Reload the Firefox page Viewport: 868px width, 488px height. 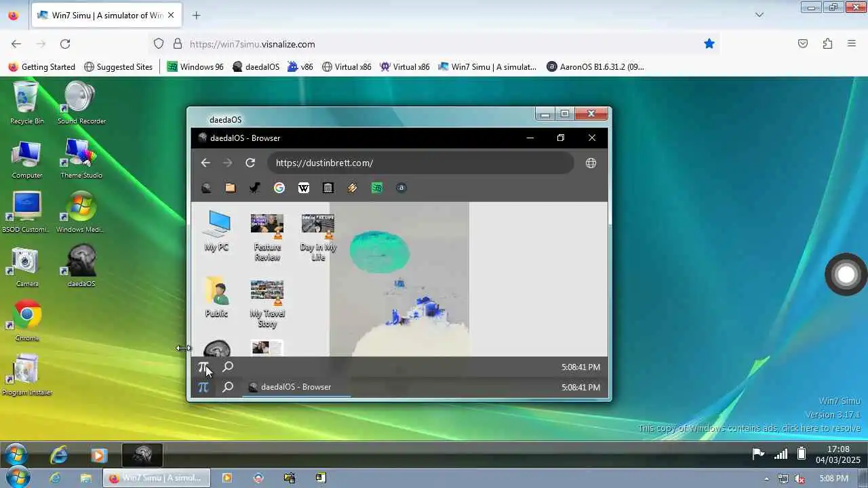pos(65,44)
